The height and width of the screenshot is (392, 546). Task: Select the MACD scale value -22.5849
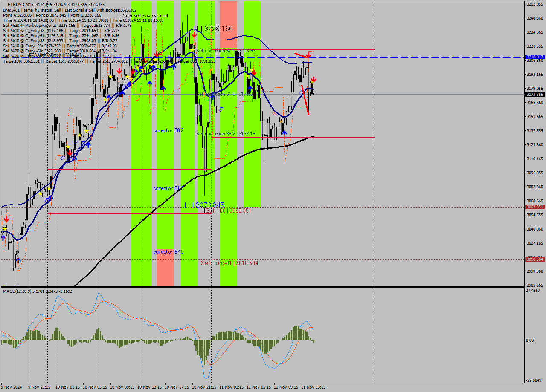(x=534, y=380)
